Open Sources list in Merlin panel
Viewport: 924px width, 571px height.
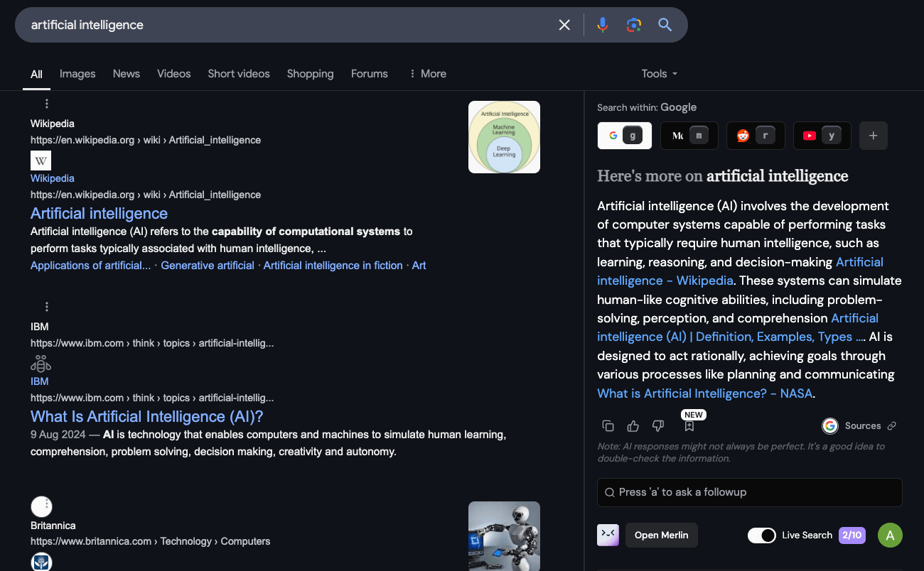pos(863,426)
